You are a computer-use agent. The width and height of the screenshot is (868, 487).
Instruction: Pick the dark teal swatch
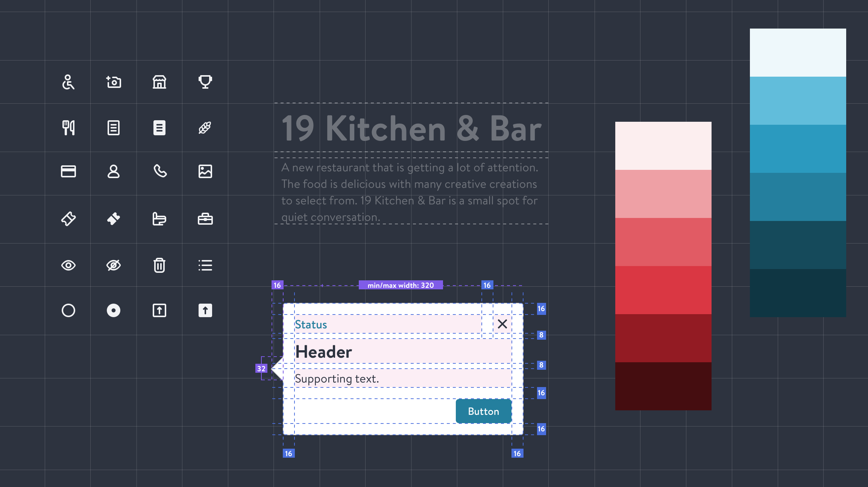pyautogui.click(x=798, y=245)
